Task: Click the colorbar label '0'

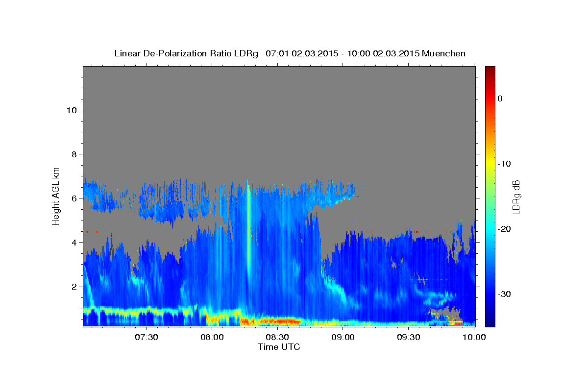Action: tap(500, 98)
